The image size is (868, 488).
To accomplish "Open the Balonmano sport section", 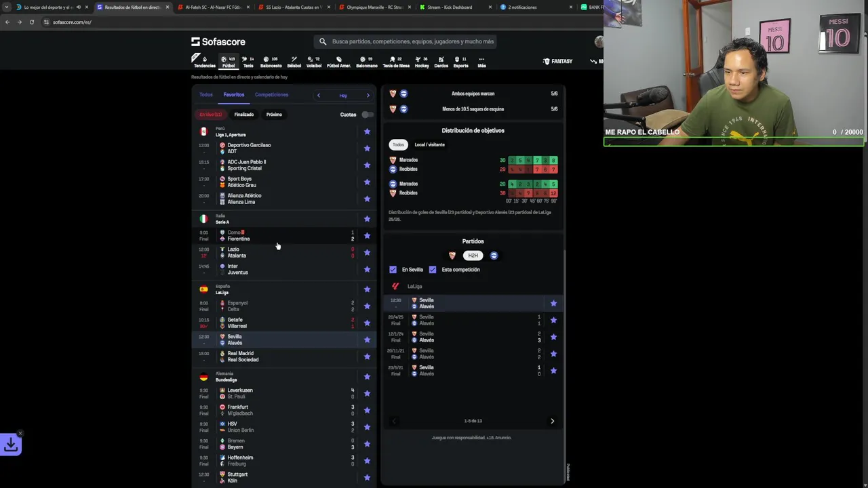I will point(366,61).
